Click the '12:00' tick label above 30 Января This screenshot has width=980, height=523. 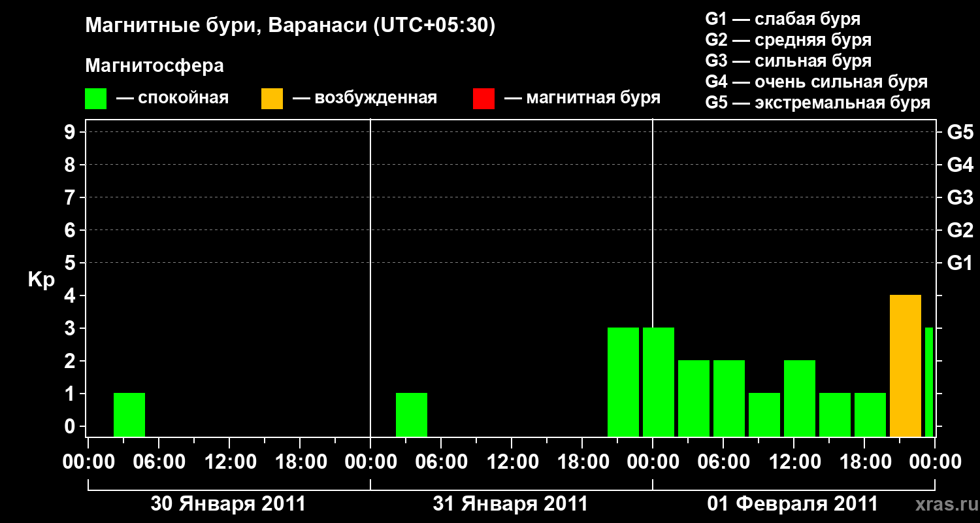229,462
